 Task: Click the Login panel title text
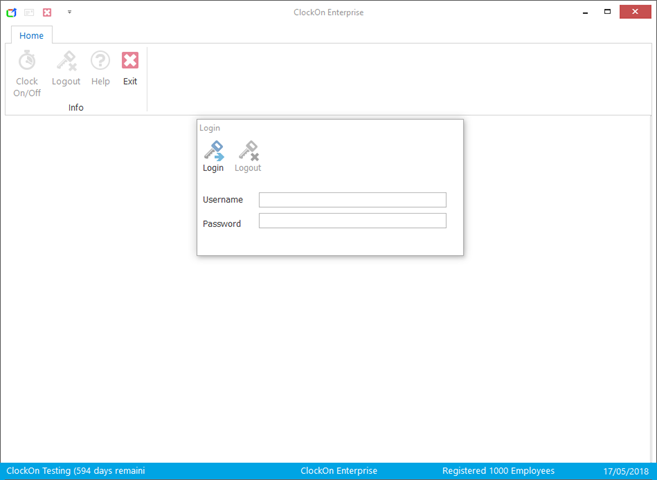[x=210, y=128]
